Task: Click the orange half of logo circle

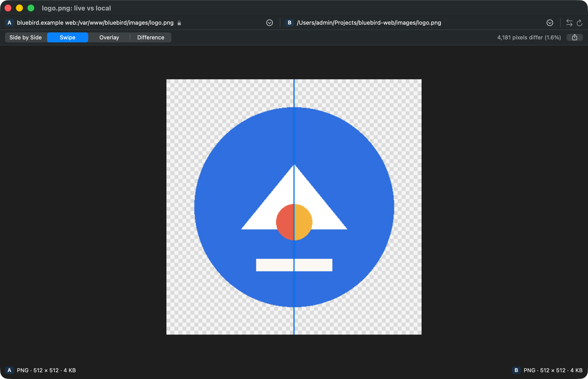Action: click(x=303, y=222)
